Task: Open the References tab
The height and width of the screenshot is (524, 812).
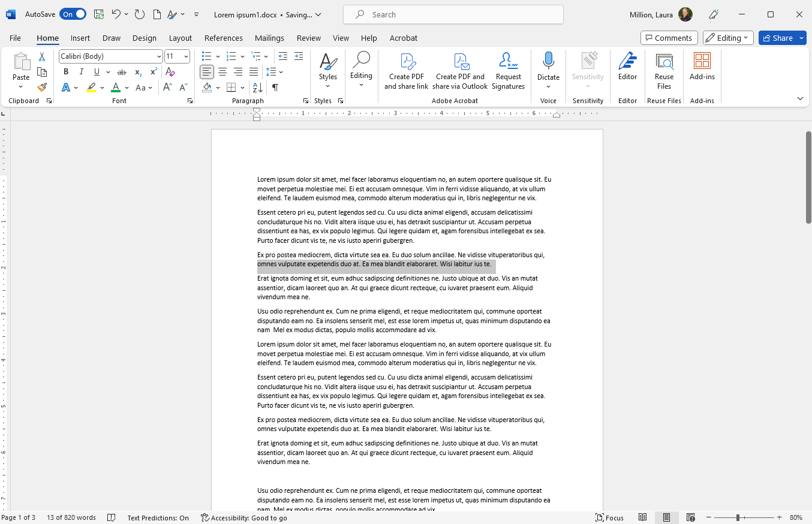Action: 223,38
